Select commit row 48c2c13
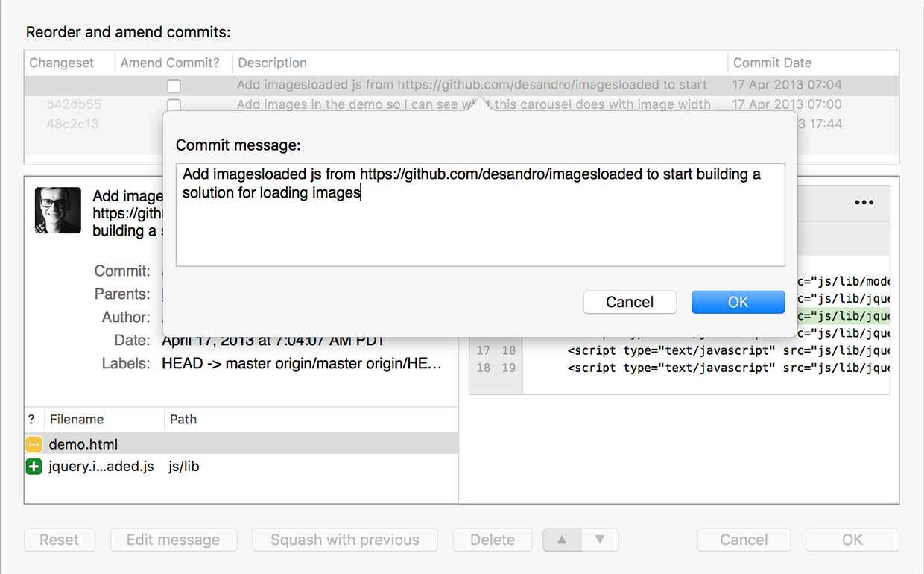924x574 pixels. pyautogui.click(x=72, y=124)
